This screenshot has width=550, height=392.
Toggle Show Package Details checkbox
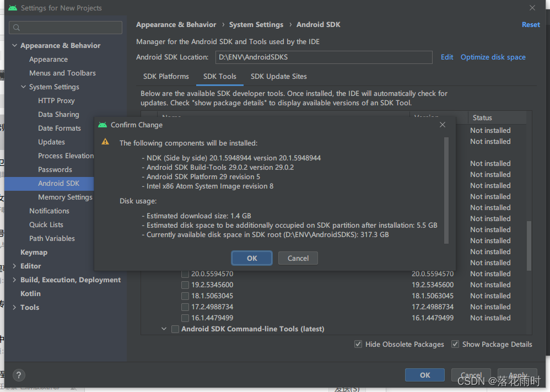(x=455, y=344)
